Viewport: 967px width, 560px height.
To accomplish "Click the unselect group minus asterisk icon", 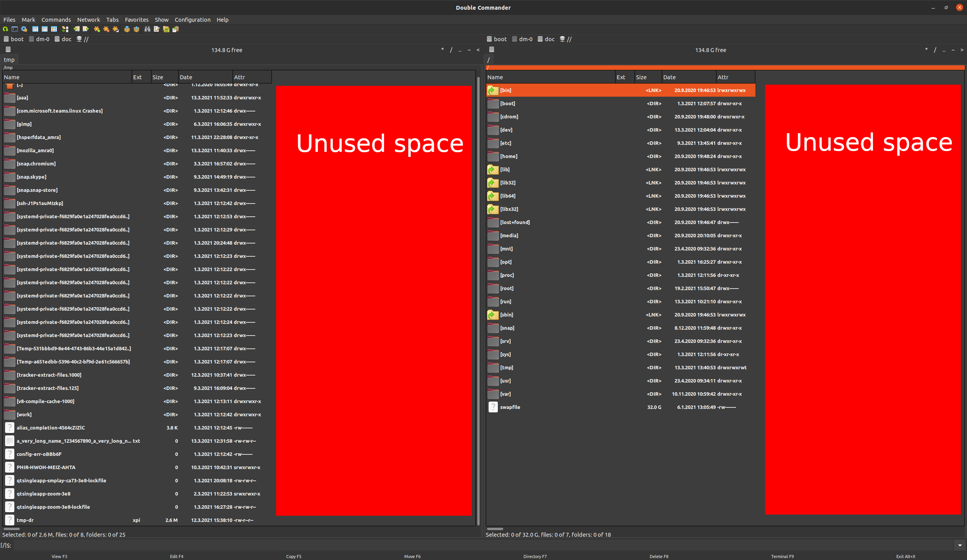I will tap(106, 29).
